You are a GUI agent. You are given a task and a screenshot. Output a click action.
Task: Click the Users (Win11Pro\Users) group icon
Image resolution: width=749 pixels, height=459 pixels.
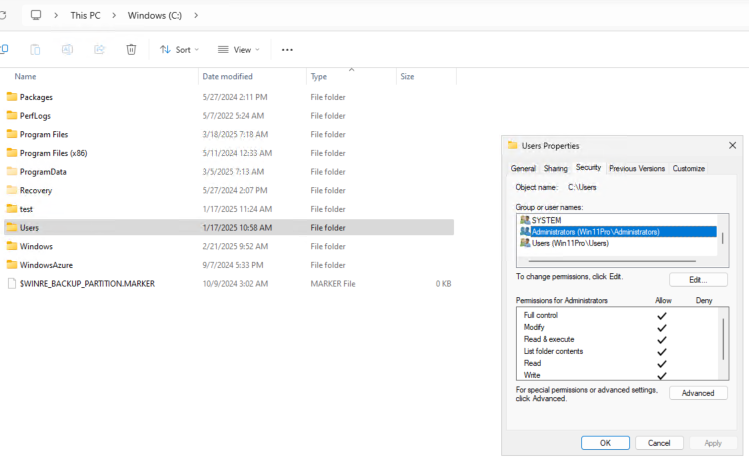pos(525,243)
